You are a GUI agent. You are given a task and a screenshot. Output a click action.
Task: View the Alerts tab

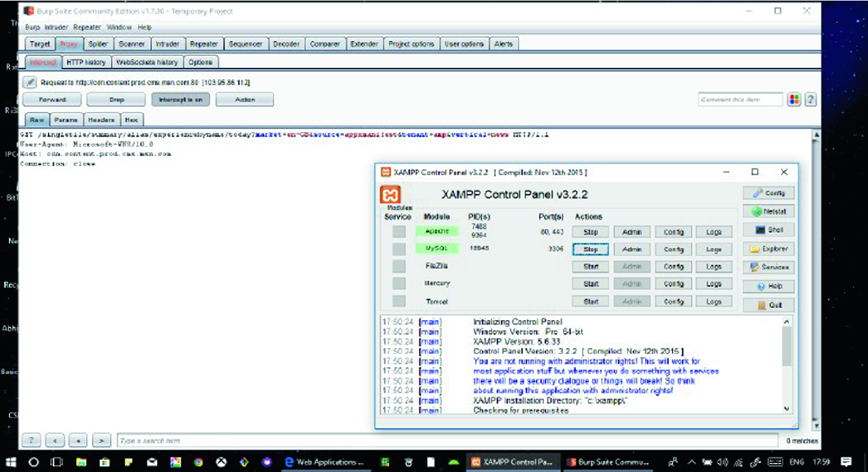point(504,44)
